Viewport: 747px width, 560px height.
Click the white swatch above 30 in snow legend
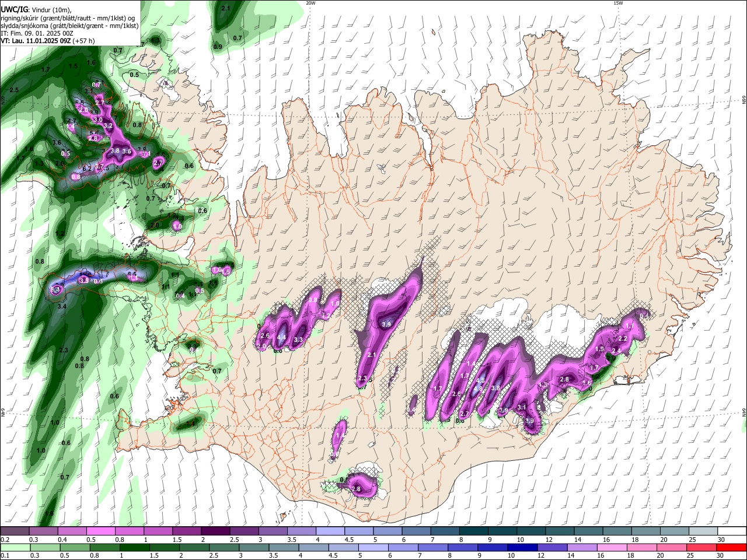pyautogui.click(x=732, y=531)
